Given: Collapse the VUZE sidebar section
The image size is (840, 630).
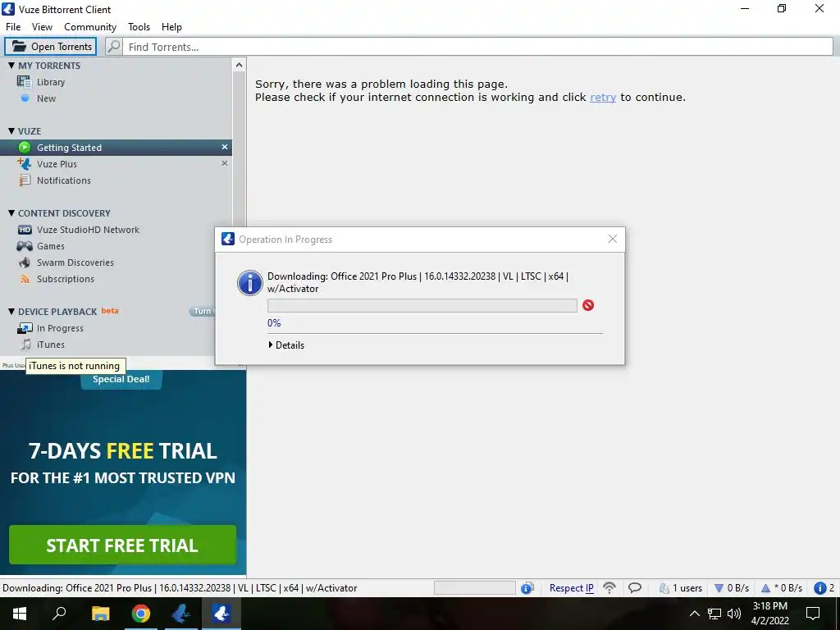Looking at the screenshot, I should (x=11, y=130).
